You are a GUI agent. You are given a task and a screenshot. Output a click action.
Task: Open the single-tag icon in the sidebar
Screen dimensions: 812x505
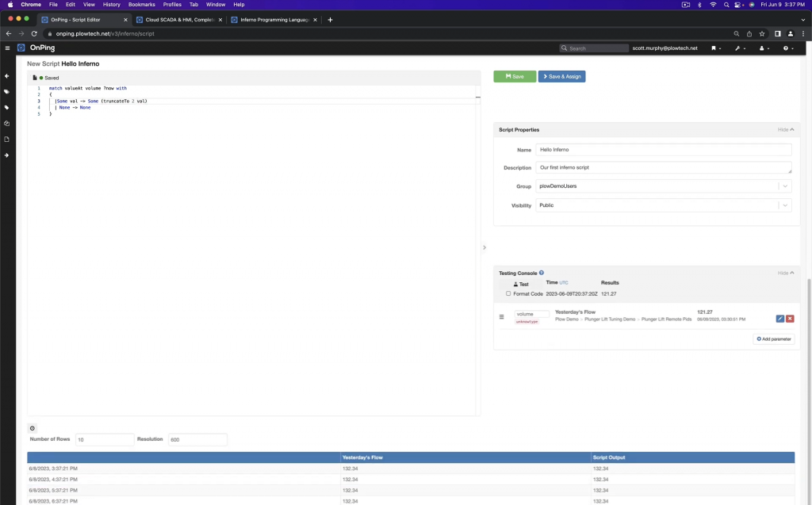tap(6, 108)
